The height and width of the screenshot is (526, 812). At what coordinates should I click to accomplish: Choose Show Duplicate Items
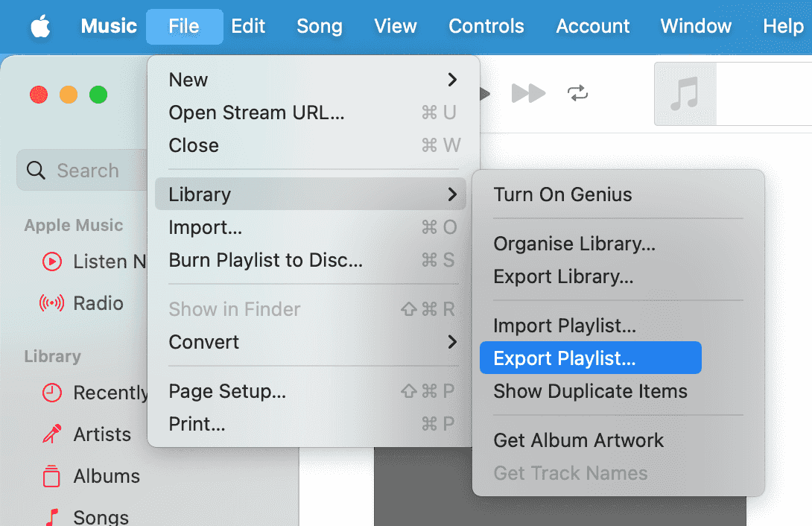[590, 391]
